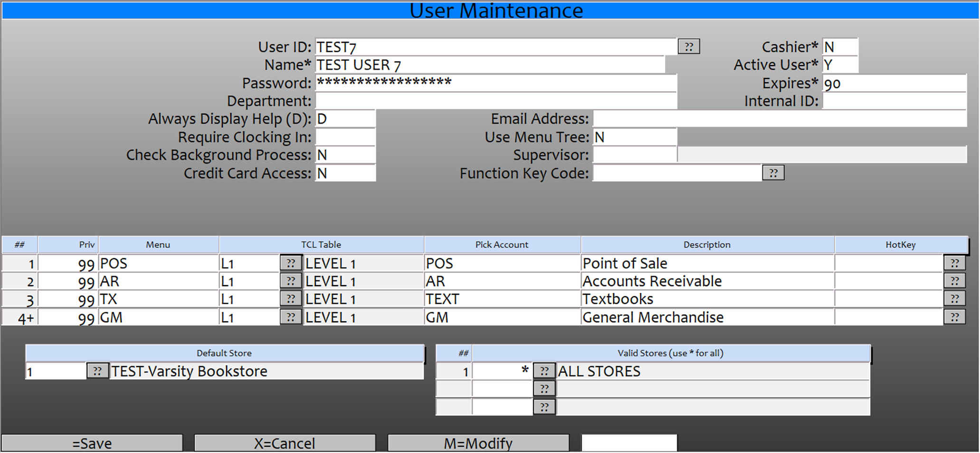Select the Check Background Process field
980x453 pixels.
pyautogui.click(x=345, y=155)
